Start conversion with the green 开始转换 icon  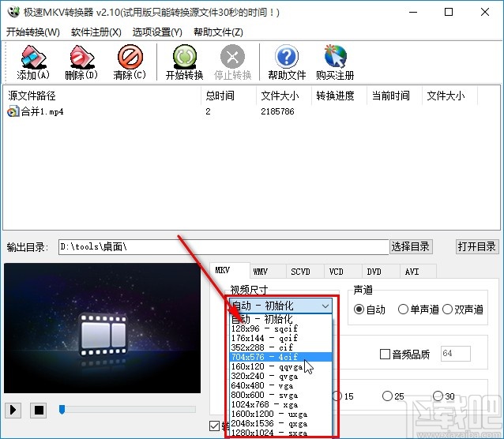pos(185,57)
